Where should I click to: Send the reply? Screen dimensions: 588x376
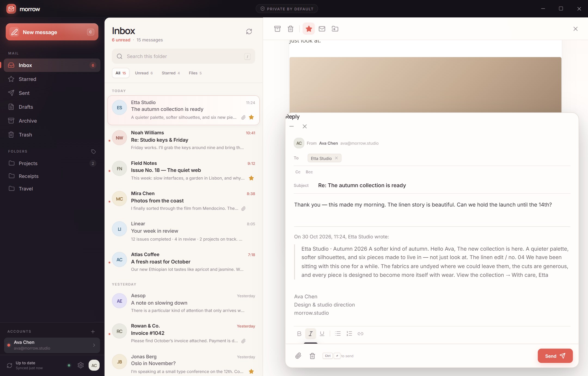555,356
